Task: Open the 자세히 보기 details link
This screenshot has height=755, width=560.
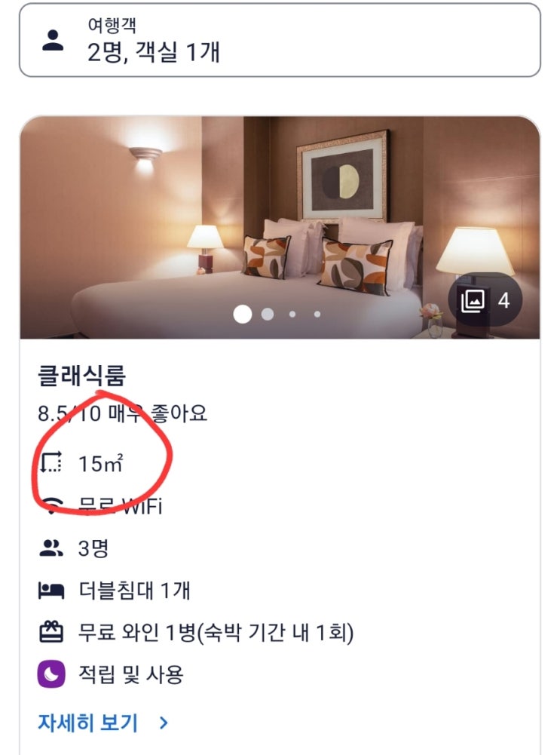Action: tap(88, 723)
